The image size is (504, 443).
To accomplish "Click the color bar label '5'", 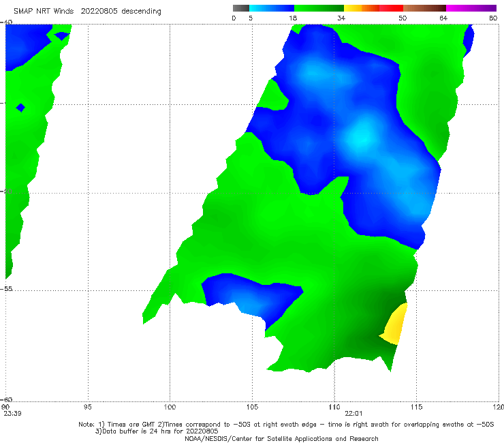I will pyautogui.click(x=251, y=18).
